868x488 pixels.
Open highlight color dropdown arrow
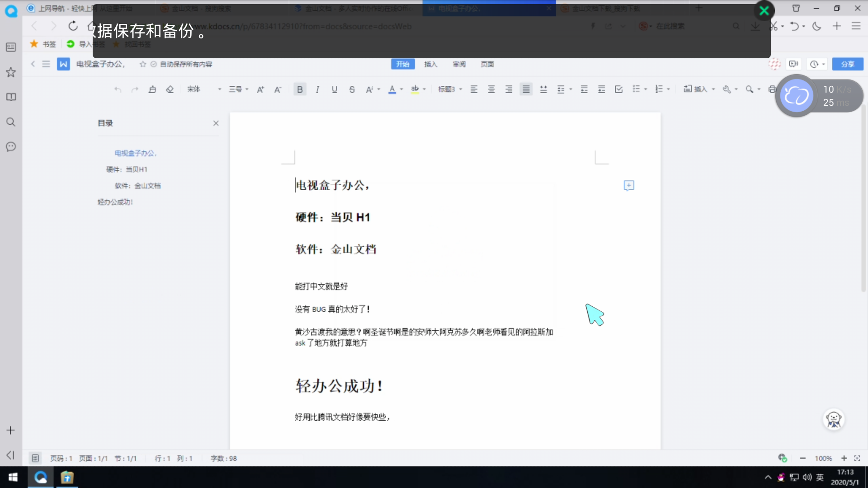tap(425, 89)
